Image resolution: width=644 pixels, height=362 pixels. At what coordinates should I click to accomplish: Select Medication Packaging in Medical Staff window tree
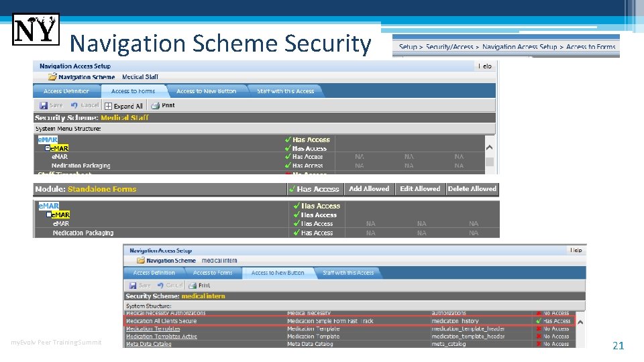(x=81, y=166)
